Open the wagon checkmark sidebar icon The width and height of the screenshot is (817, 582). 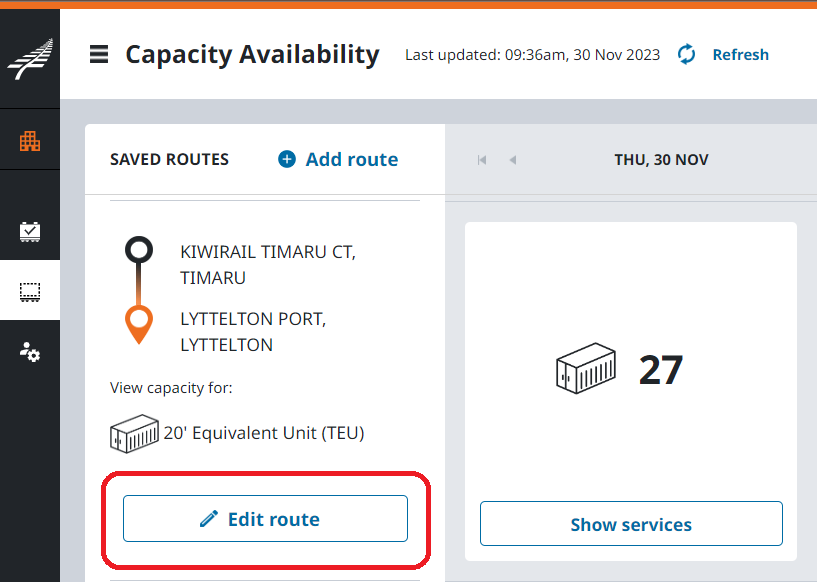click(x=30, y=231)
